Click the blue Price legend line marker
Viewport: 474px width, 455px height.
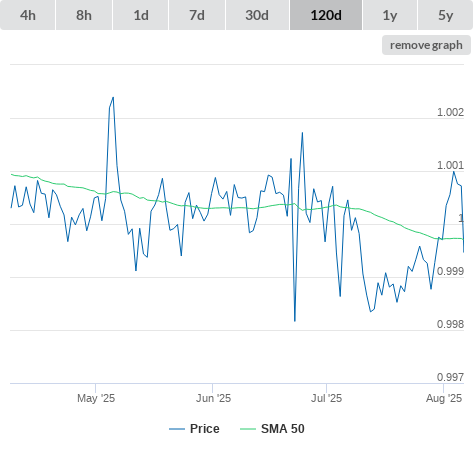coord(177,429)
